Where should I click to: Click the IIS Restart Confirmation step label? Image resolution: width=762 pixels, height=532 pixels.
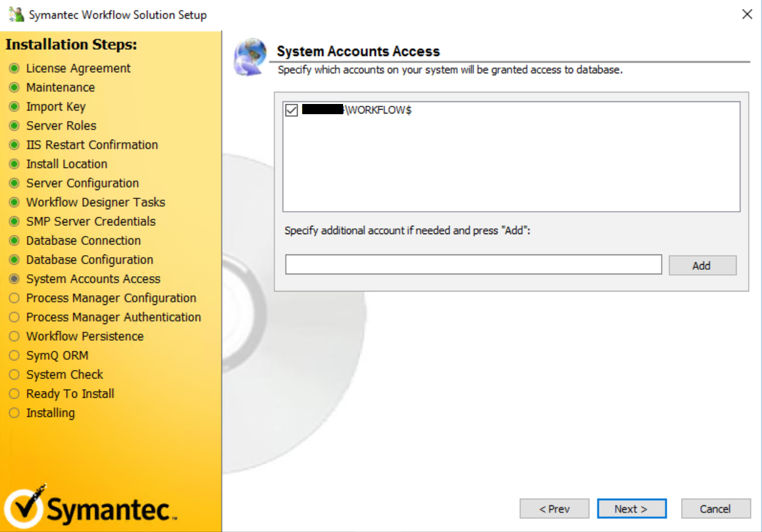coord(92,145)
